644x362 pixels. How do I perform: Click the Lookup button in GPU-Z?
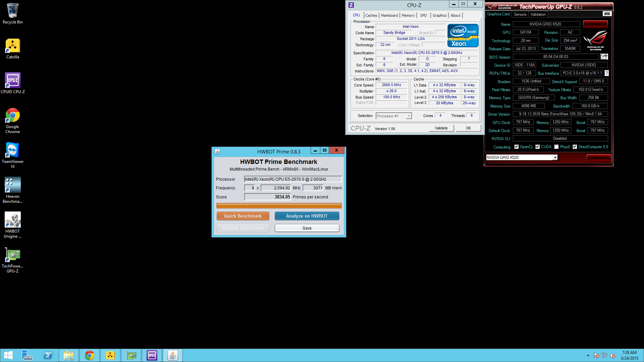point(595,24)
